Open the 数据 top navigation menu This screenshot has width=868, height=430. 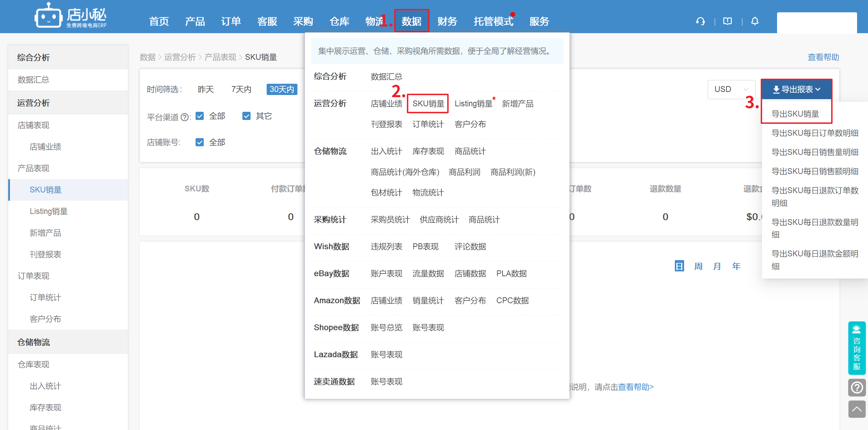pos(411,21)
